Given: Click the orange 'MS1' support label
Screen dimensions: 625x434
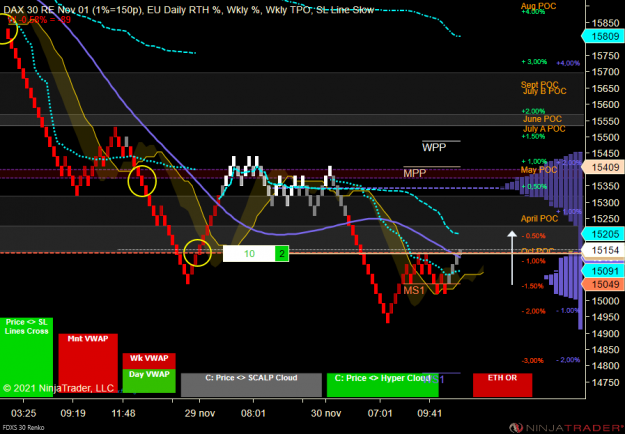Looking at the screenshot, I should pos(414,290).
